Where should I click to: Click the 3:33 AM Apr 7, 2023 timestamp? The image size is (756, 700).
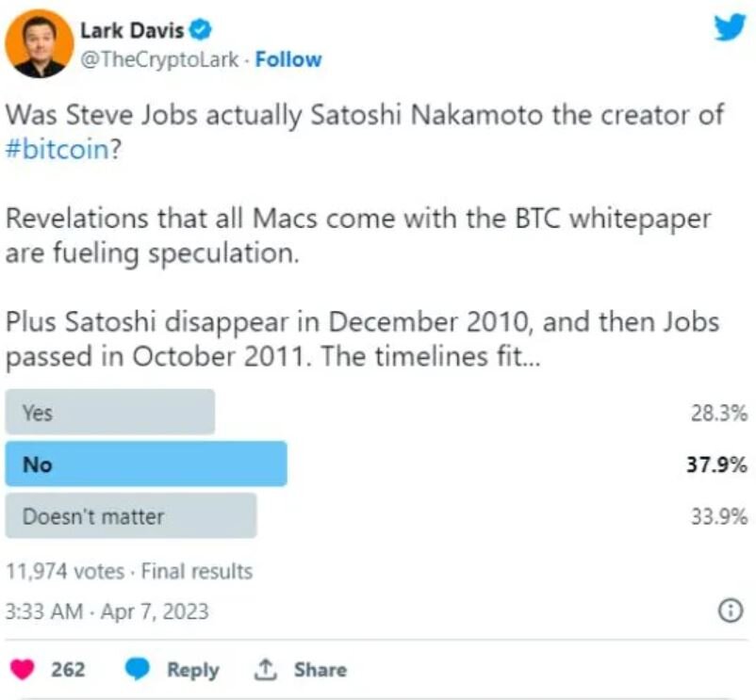[107, 611]
